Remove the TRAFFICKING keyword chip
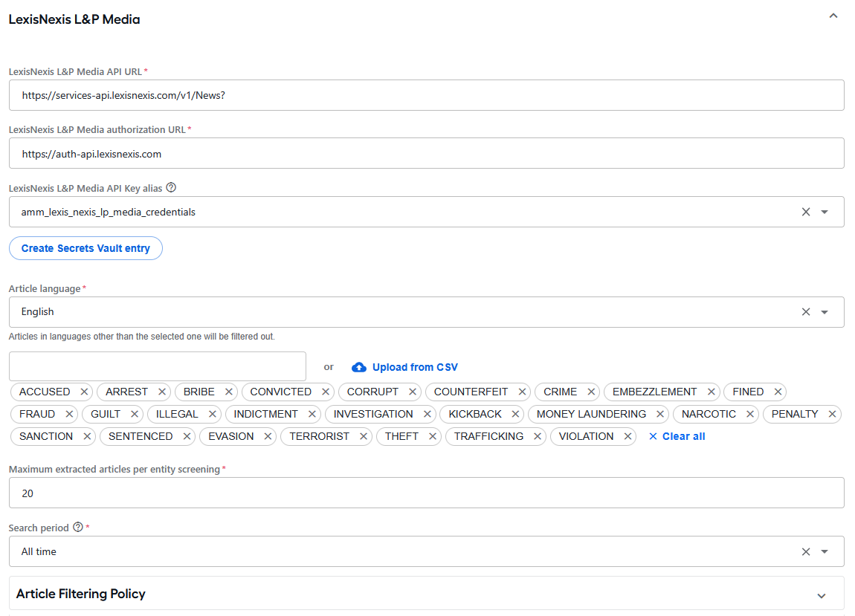Image resolution: width=855 pixels, height=616 pixels. (538, 437)
